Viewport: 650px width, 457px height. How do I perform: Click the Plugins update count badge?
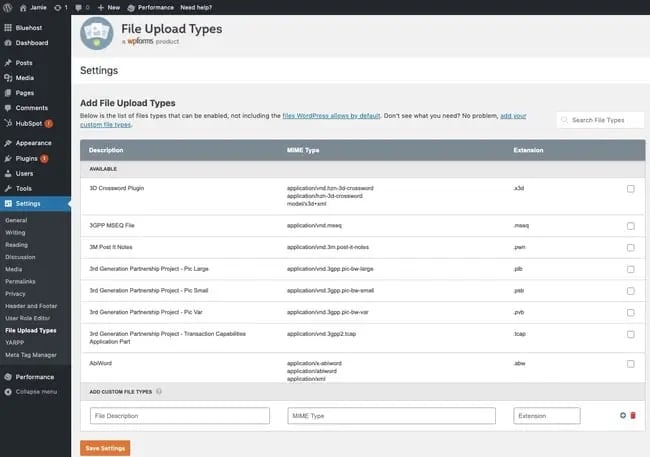click(x=44, y=158)
